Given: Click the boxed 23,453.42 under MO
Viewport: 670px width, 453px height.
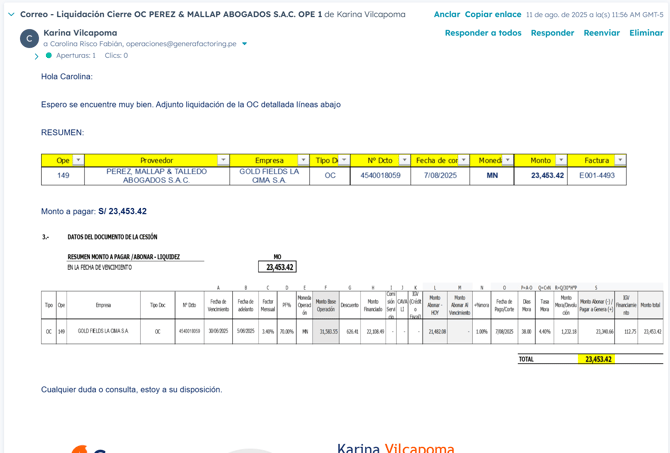Looking at the screenshot, I should point(277,267).
